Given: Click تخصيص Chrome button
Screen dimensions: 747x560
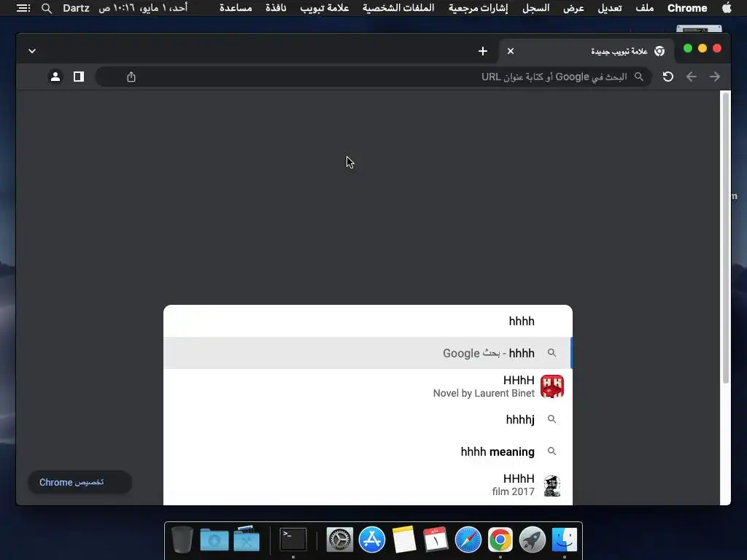Looking at the screenshot, I should click(80, 483).
